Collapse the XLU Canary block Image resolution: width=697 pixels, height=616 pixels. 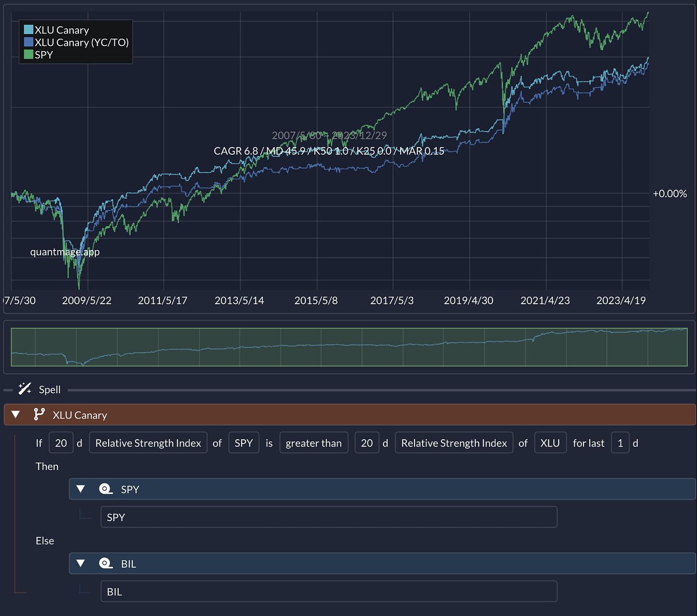pos(16,415)
